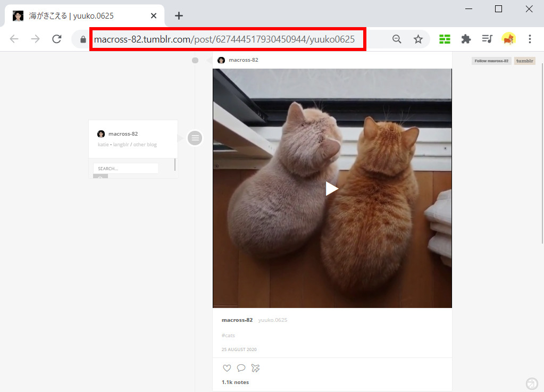Click the tumblr button at top right
The height and width of the screenshot is (392, 544).
tap(524, 61)
